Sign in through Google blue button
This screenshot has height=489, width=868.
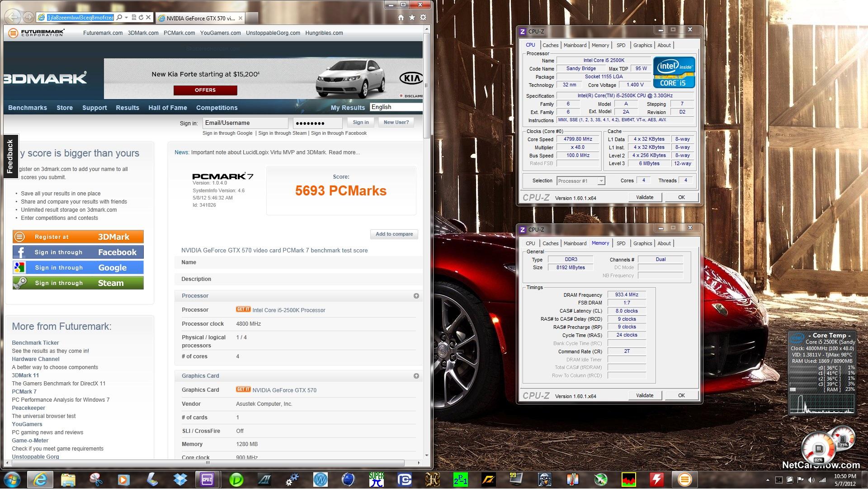tap(78, 268)
